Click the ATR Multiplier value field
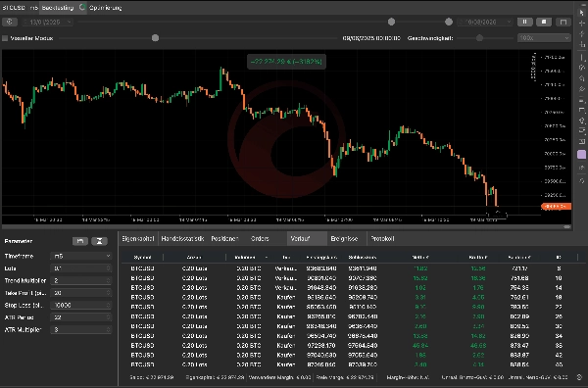 pos(81,329)
